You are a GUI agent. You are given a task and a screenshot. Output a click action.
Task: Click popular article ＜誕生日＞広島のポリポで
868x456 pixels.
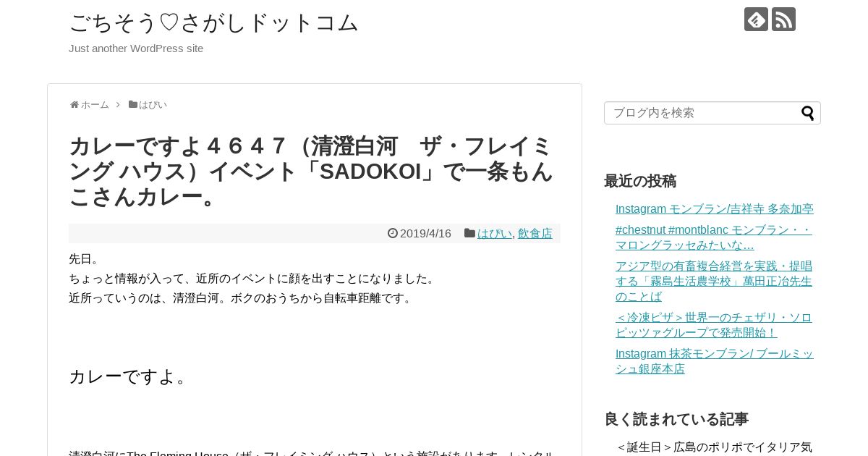point(715,447)
